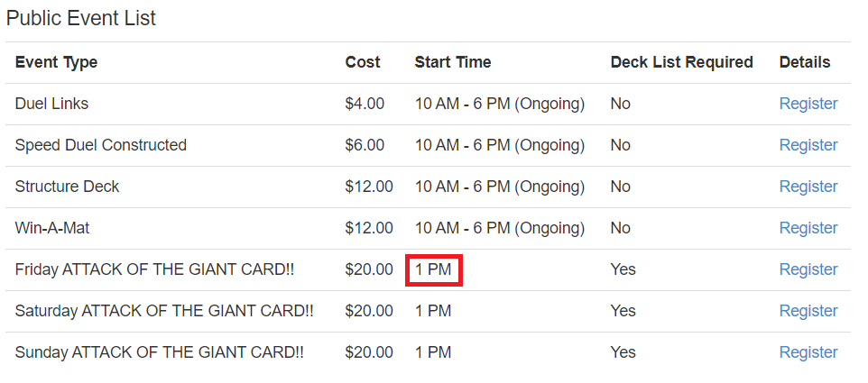Click the Win-A-Mat $12.00 cost cell
The height and width of the screenshot is (383, 868).
point(369,228)
